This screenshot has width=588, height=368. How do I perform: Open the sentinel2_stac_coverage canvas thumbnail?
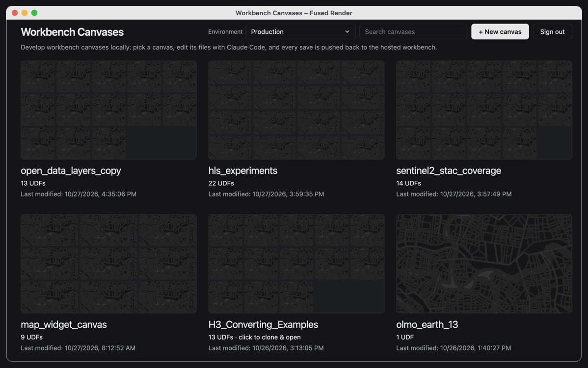[484, 110]
